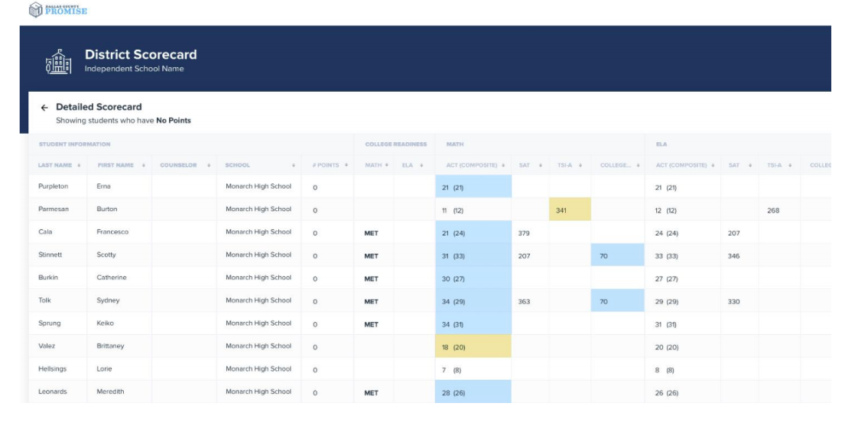This screenshot has width=868, height=448.
Task: Open Parmesan's yellow 341 TSI-A cell
Action: tap(570, 209)
